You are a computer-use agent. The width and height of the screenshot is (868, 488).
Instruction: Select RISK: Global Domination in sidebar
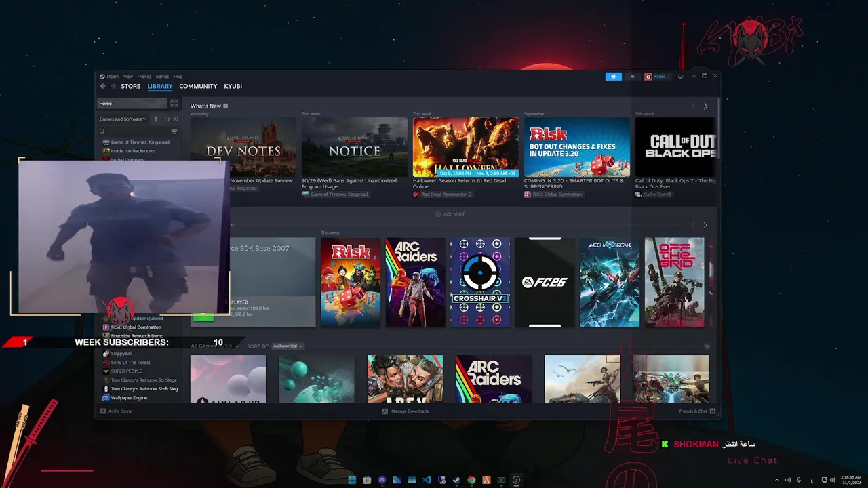[132, 327]
